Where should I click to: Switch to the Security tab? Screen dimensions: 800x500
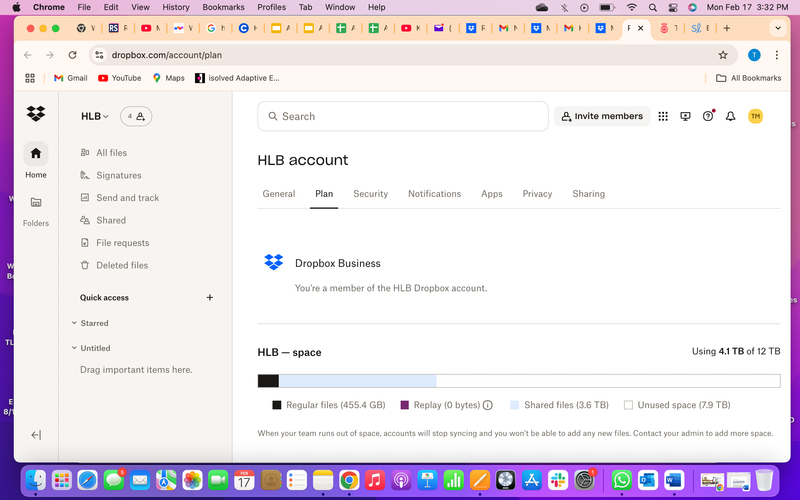coord(370,194)
